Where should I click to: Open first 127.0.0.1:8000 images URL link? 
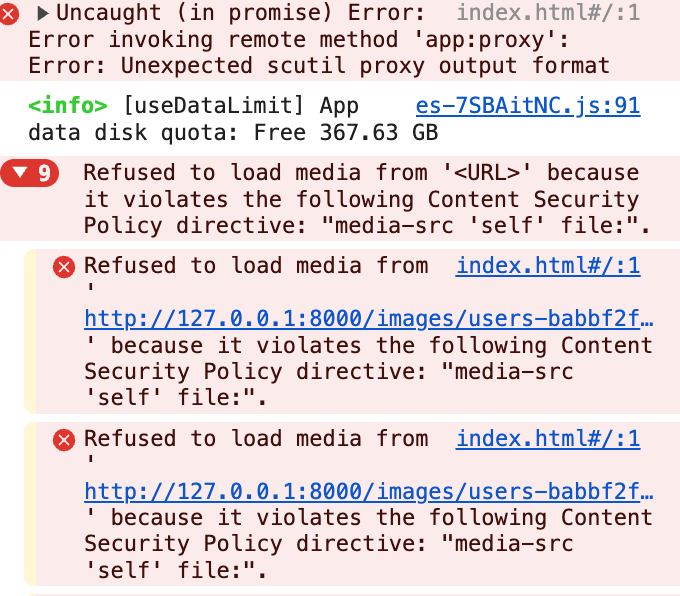tap(369, 319)
